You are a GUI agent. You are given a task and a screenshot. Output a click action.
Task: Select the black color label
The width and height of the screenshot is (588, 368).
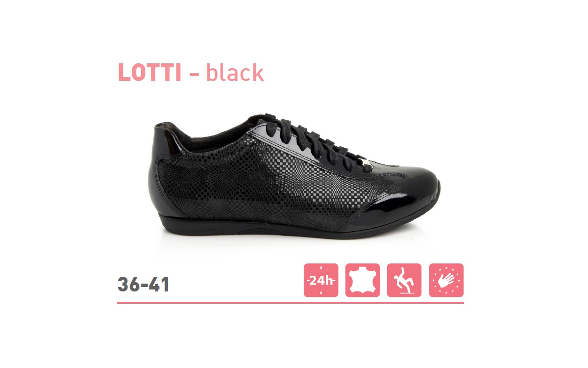click(x=235, y=73)
